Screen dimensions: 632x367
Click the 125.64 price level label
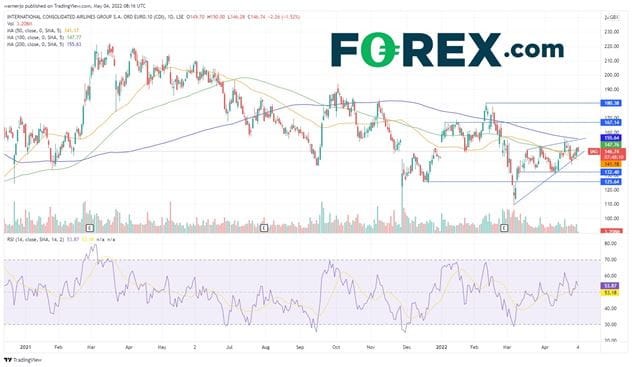(x=610, y=182)
